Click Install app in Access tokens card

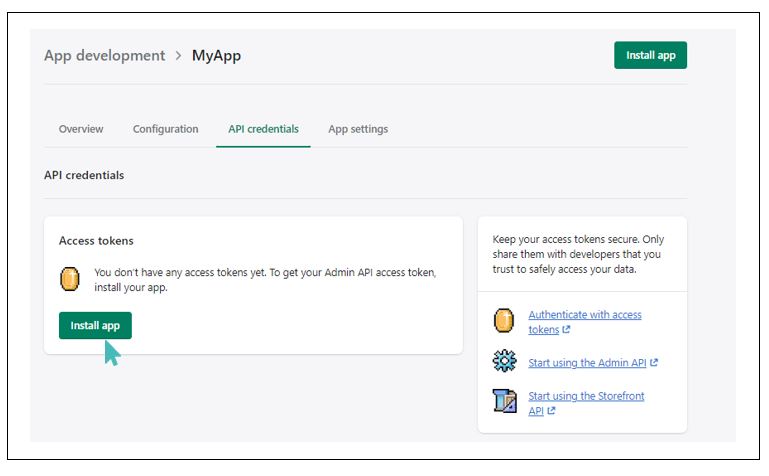tap(95, 325)
